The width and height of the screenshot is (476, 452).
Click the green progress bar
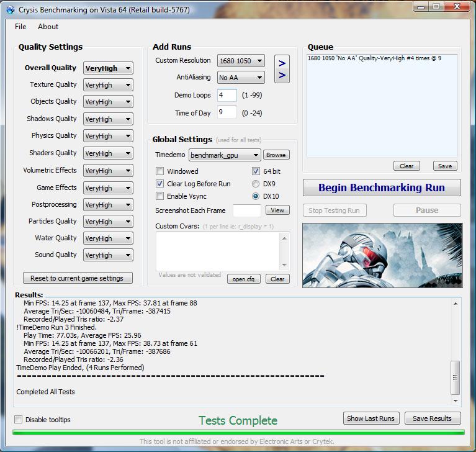pyautogui.click(x=238, y=432)
